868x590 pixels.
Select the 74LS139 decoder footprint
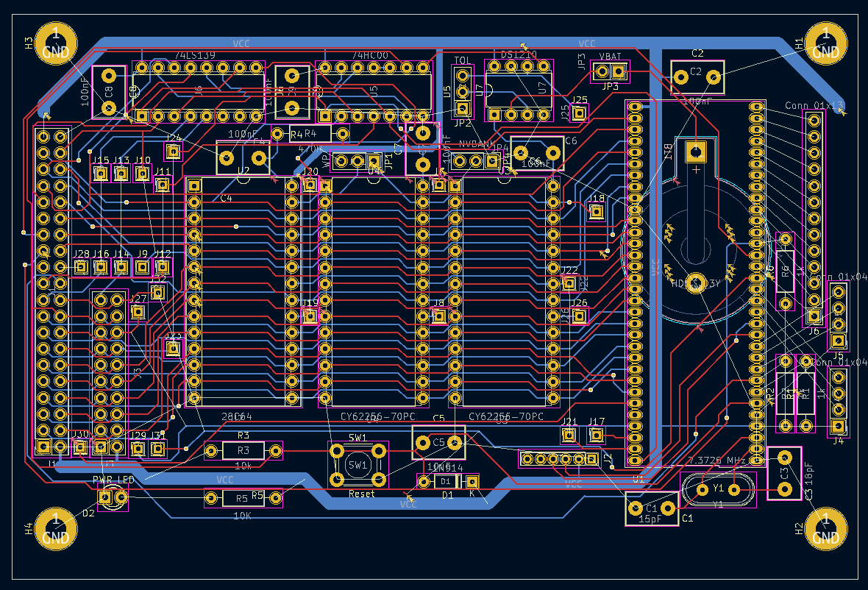197,88
